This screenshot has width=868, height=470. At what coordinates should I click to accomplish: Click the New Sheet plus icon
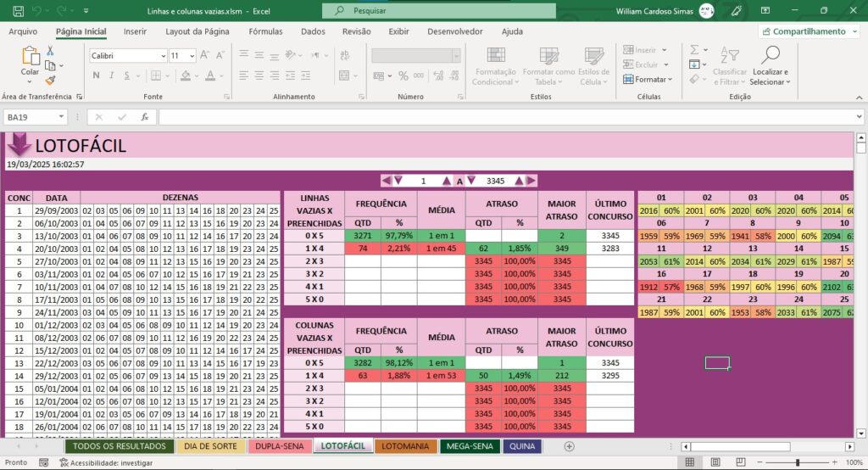(569, 446)
